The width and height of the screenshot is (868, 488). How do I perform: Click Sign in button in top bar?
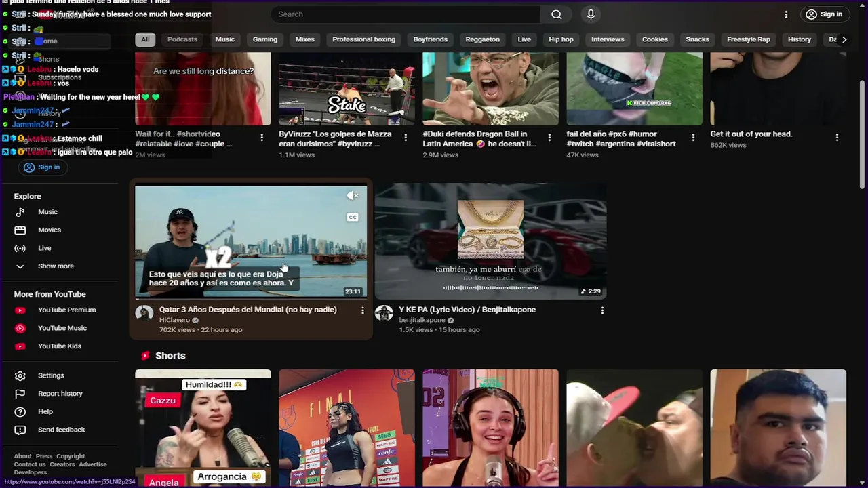pyautogui.click(x=824, y=14)
